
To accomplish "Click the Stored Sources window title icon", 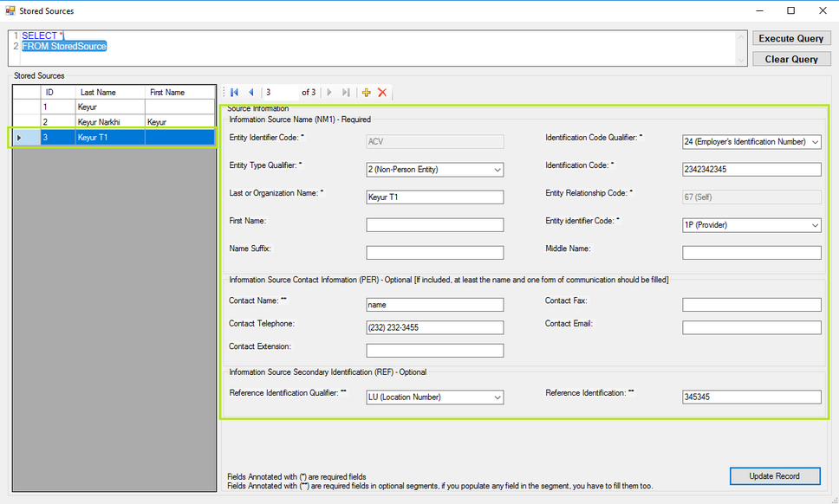I will tap(10, 11).
